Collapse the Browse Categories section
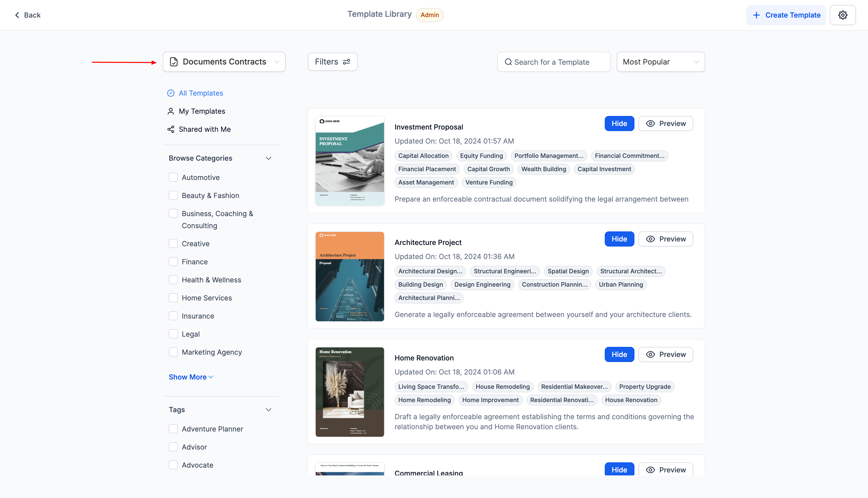Viewport: 868px width, 498px height. pos(268,158)
